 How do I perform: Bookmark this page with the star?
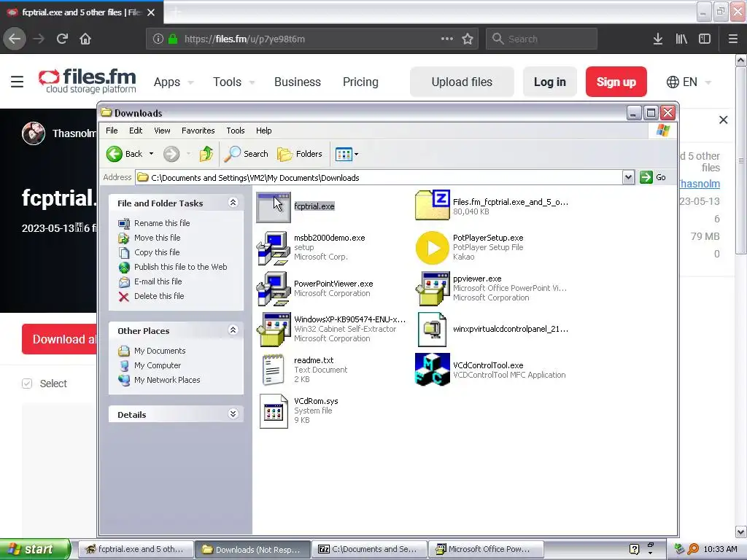pos(468,39)
